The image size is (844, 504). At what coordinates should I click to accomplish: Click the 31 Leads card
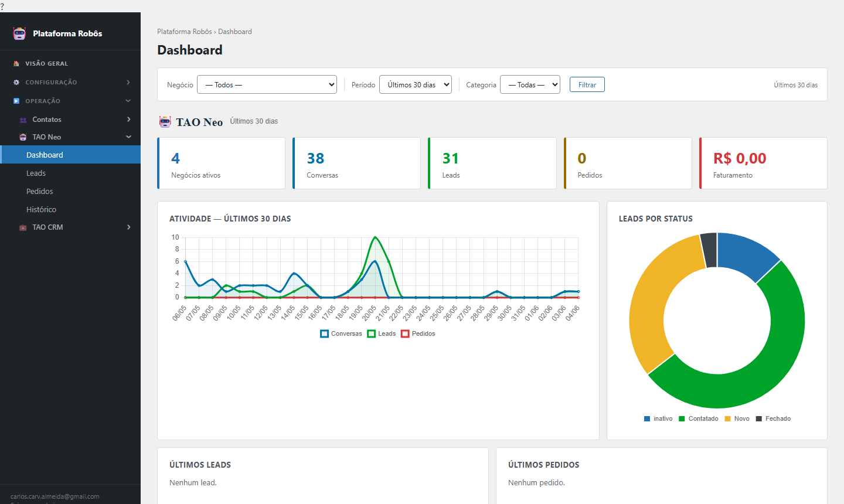tap(492, 164)
